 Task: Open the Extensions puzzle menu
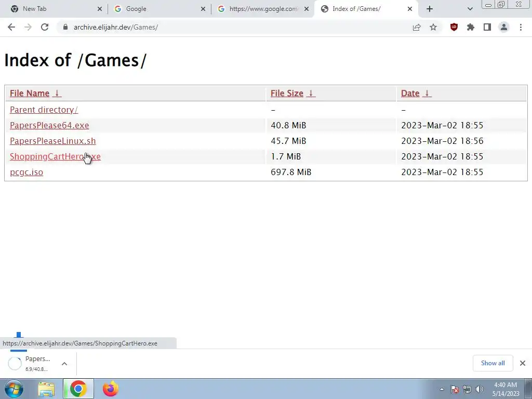(x=471, y=27)
